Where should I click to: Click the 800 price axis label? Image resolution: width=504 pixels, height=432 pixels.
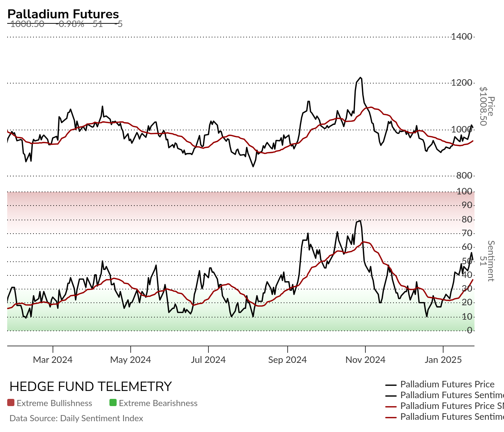coord(464,176)
